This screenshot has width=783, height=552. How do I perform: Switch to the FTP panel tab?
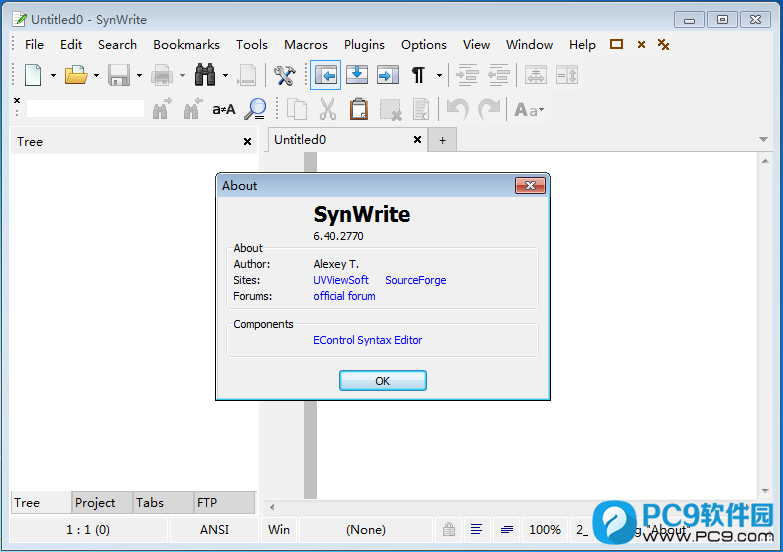(224, 503)
